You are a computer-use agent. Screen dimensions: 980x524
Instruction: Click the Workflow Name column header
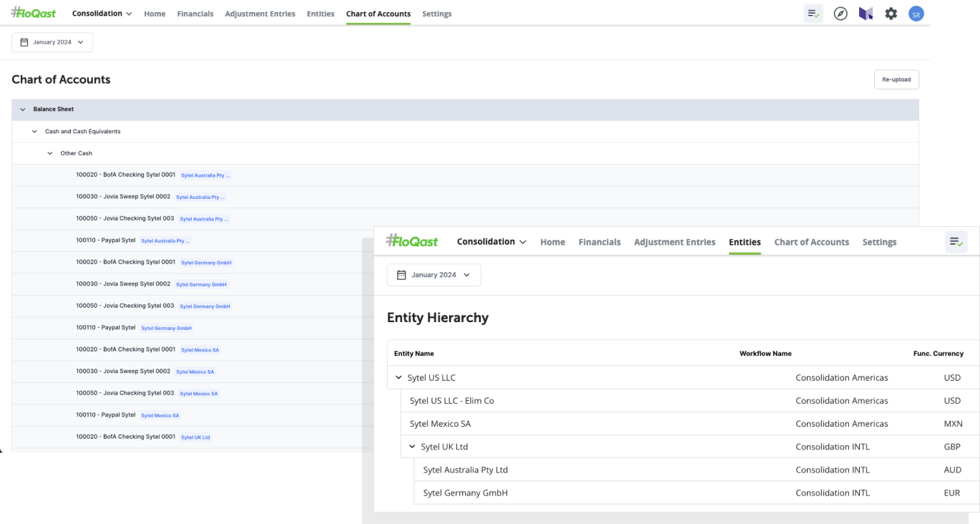pyautogui.click(x=765, y=354)
